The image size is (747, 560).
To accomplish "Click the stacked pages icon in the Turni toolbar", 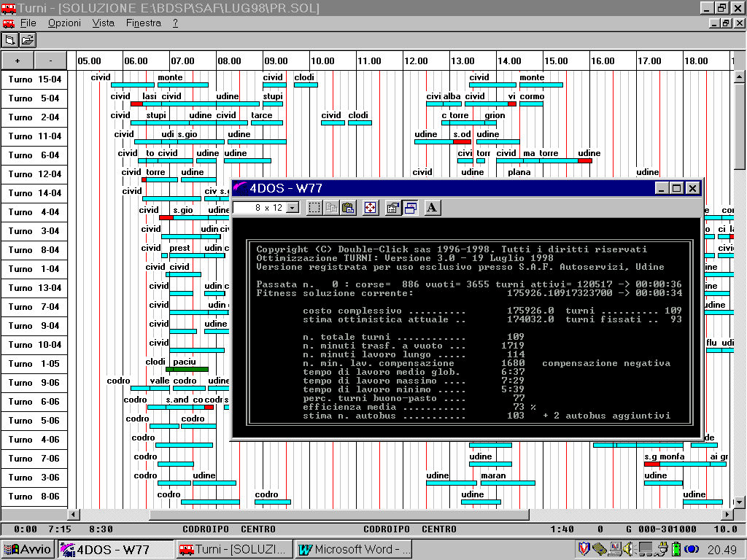I will 9,41.
